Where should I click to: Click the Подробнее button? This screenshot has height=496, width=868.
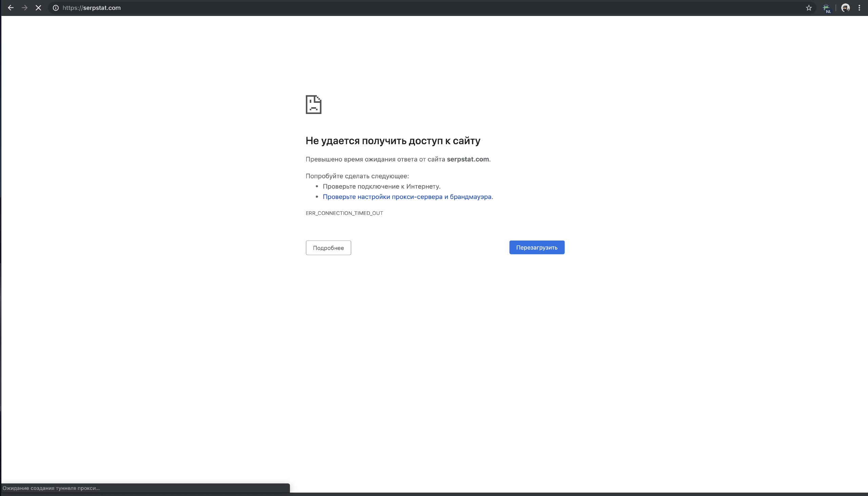[x=328, y=248]
